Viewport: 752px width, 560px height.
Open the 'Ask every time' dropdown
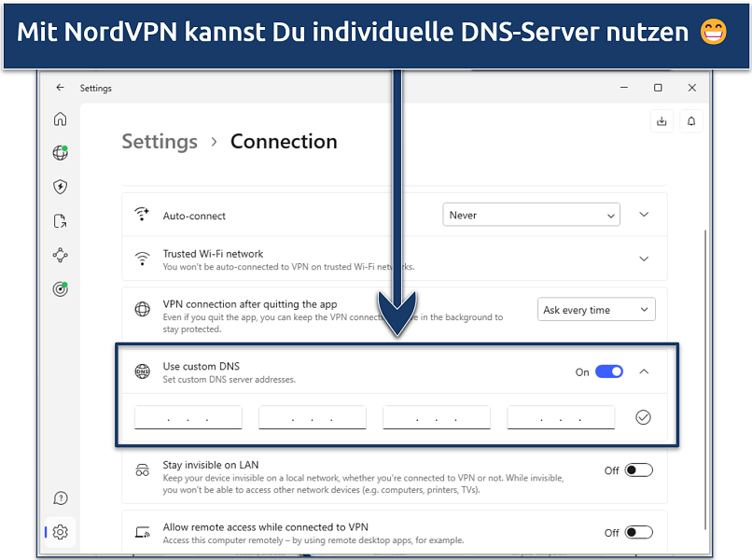[596, 310]
